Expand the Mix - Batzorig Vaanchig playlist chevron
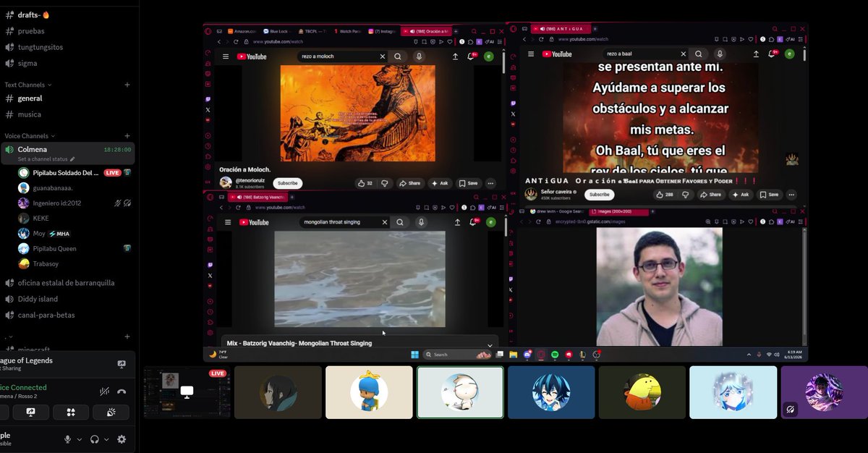The width and height of the screenshot is (868, 453). [490, 345]
